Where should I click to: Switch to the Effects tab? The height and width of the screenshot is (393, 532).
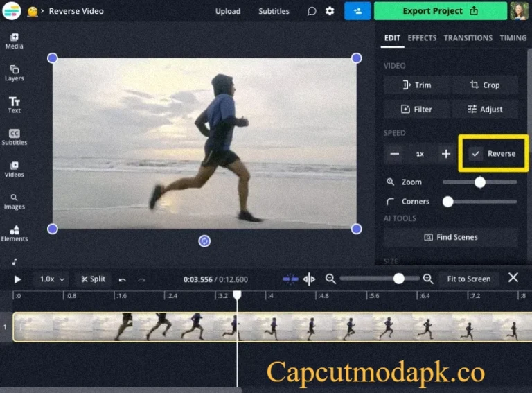[x=422, y=38]
